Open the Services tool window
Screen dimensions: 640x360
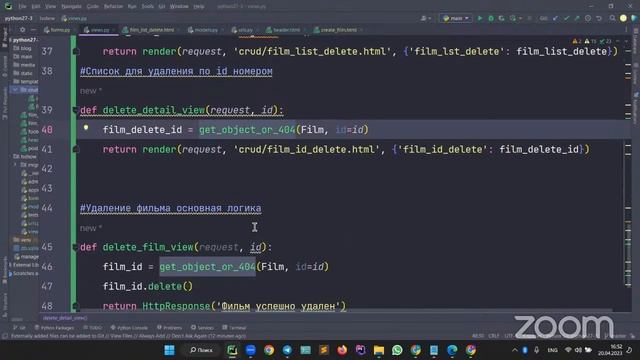[x=202, y=328]
